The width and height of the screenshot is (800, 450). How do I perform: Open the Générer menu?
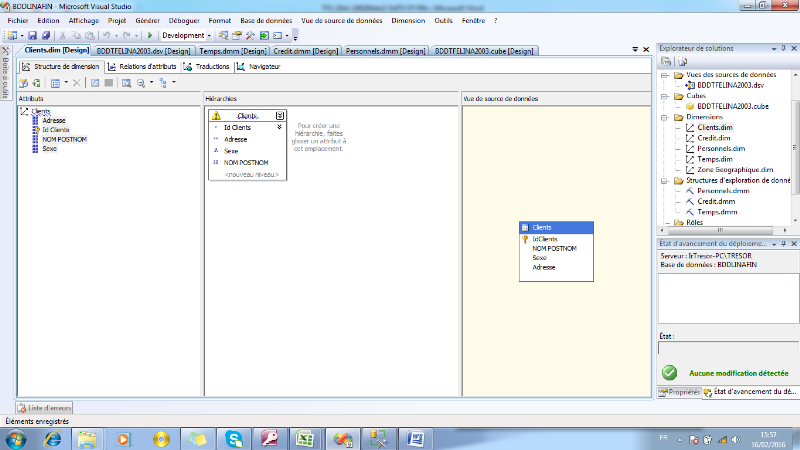[x=146, y=20]
